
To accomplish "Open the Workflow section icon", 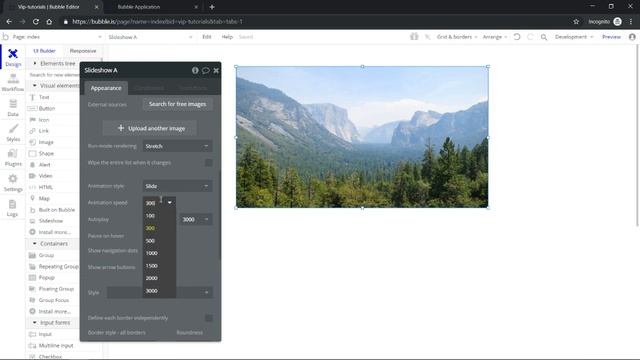I will tap(13, 82).
